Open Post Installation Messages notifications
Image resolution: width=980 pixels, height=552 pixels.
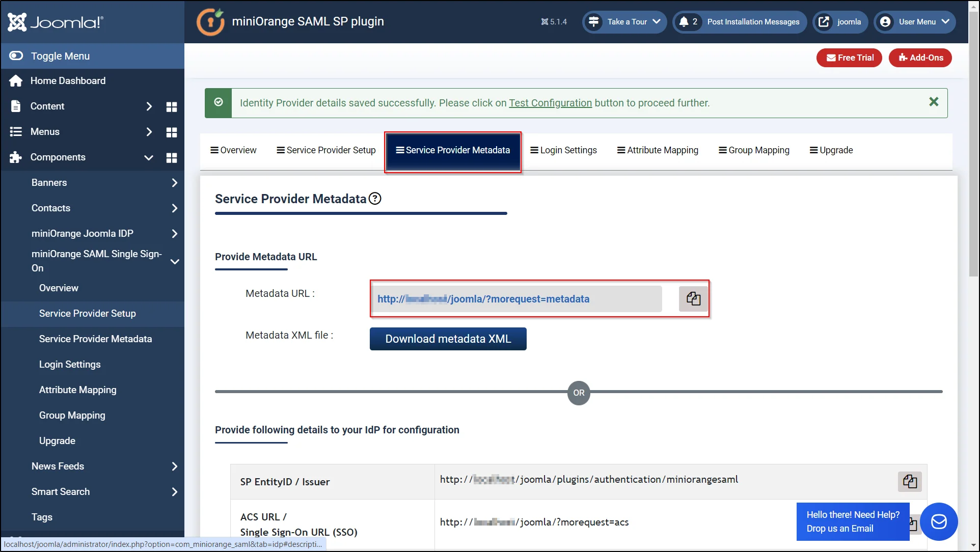740,22
